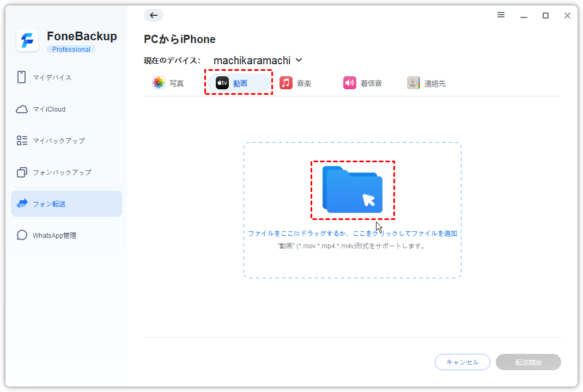Maximize the FoneBackup window
583x392 pixels.
(545, 15)
